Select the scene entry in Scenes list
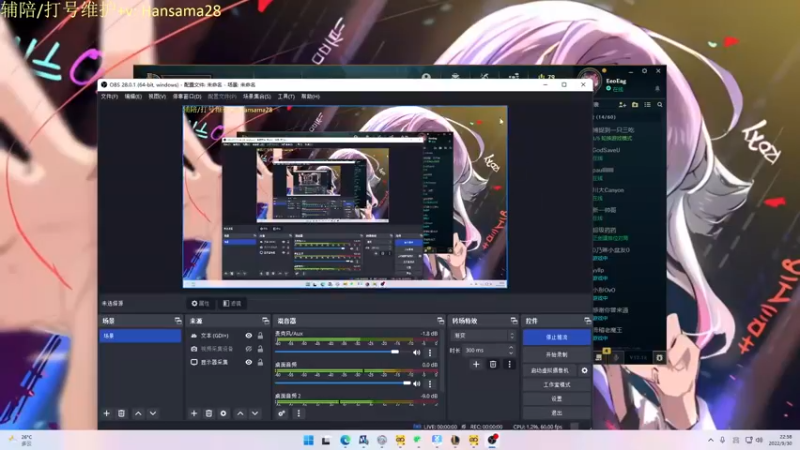This screenshot has height=450, width=800. click(140, 336)
